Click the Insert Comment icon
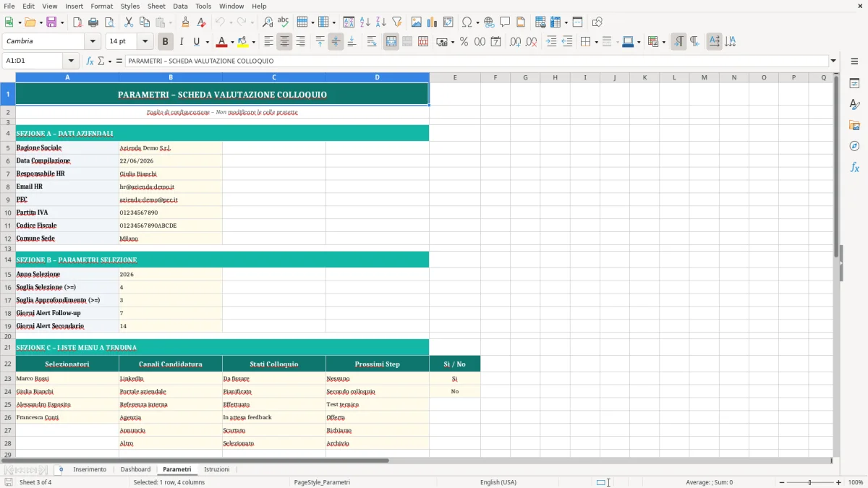The width and height of the screenshot is (868, 488). 505,22
